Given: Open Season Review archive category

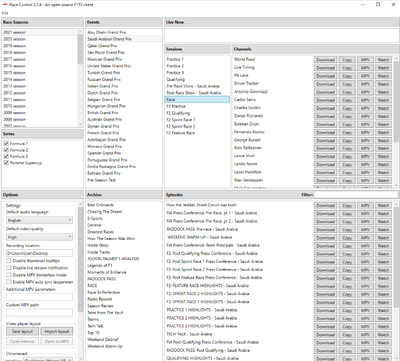Looking at the screenshot, I should tap(100, 306).
